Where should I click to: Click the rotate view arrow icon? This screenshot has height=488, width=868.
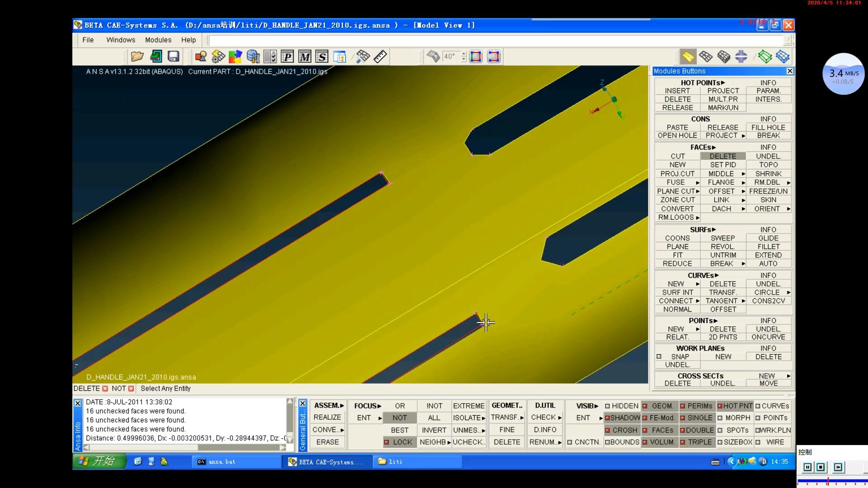433,56
